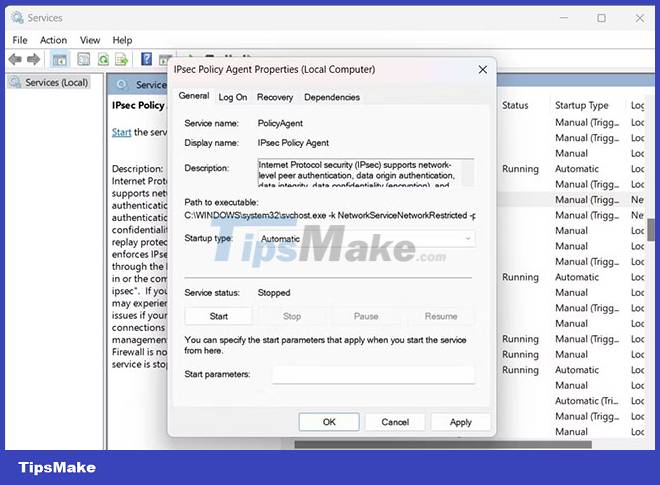Open the Help menu
Screen dimensions: 660x485
122,40
